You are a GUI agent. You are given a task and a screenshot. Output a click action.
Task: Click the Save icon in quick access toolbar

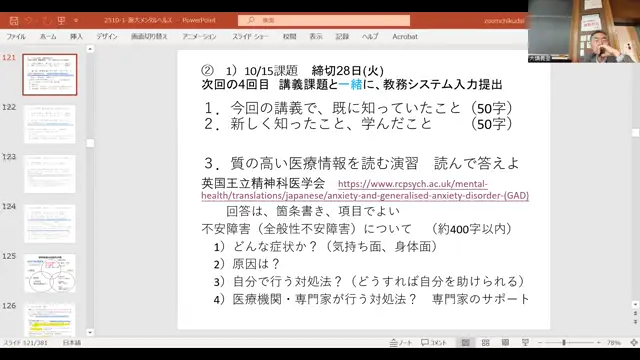click(13, 20)
